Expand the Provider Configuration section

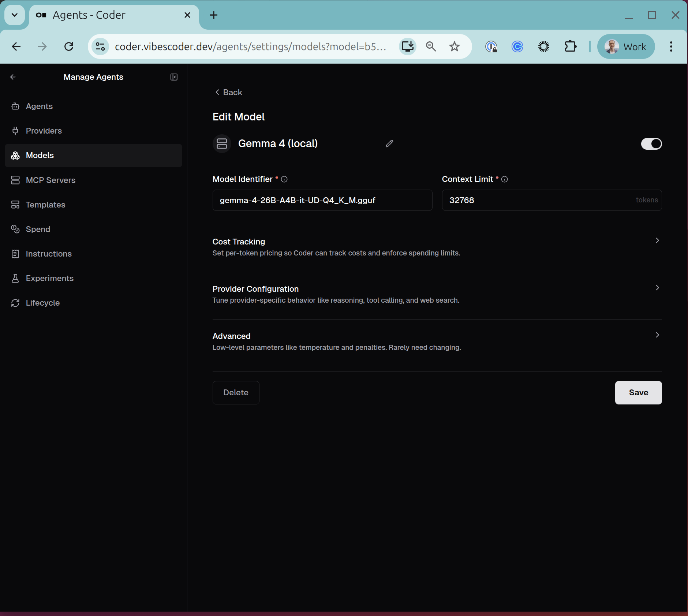[437, 294]
